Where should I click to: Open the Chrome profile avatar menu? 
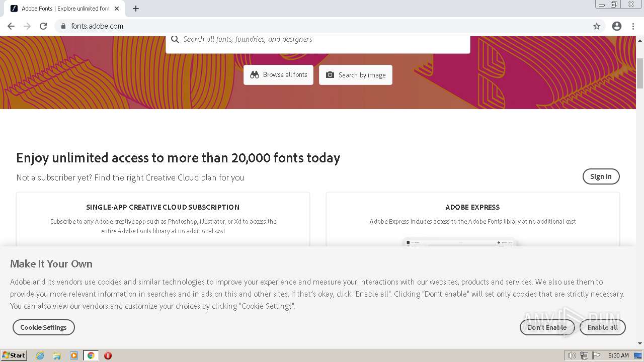coord(617,26)
